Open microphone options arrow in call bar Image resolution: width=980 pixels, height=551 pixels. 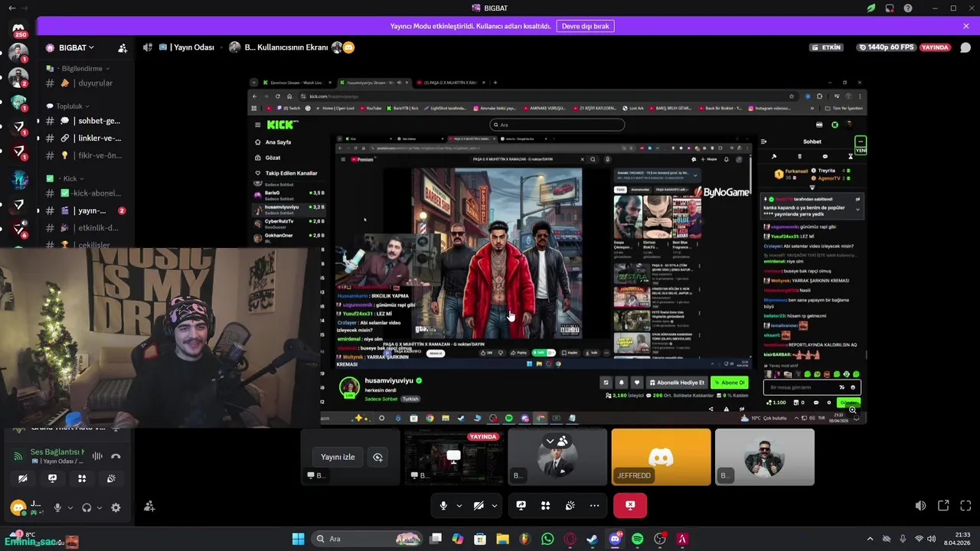click(x=459, y=505)
